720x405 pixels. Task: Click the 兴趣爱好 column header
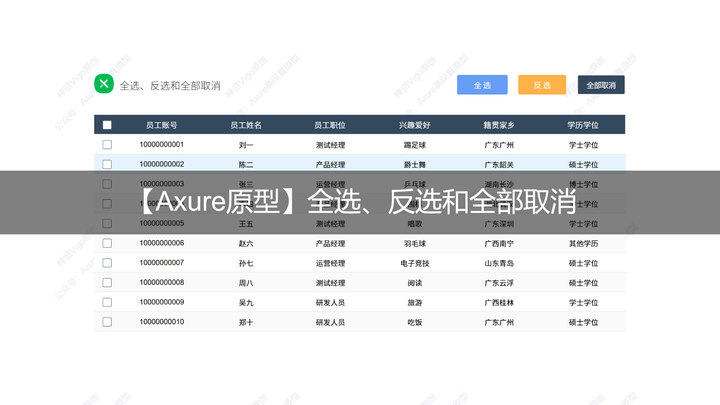pos(415,125)
